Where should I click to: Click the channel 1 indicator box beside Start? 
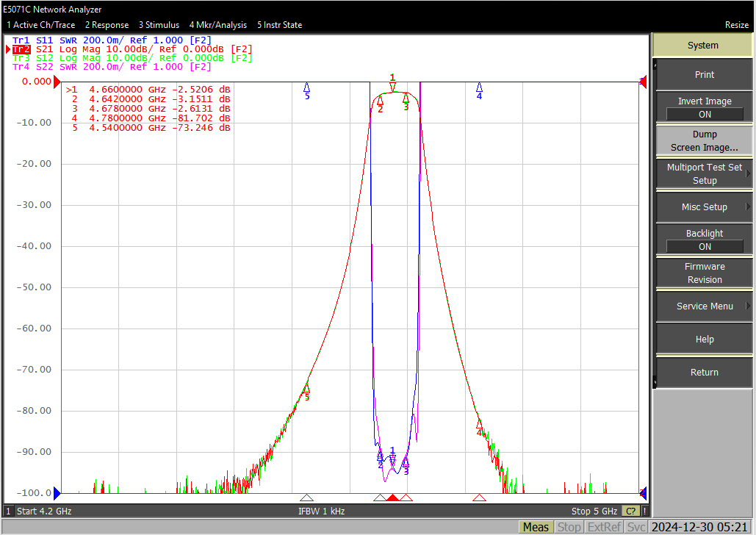(x=8, y=511)
